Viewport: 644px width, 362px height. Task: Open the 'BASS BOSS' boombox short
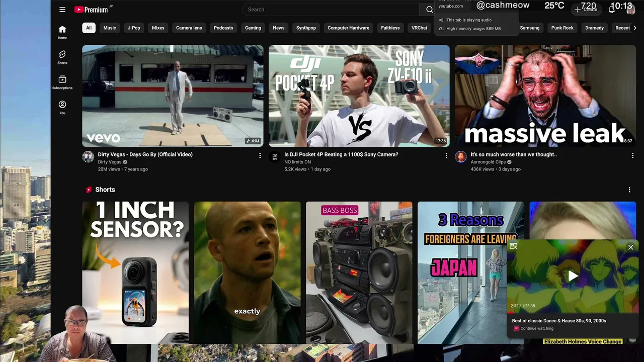tap(359, 273)
